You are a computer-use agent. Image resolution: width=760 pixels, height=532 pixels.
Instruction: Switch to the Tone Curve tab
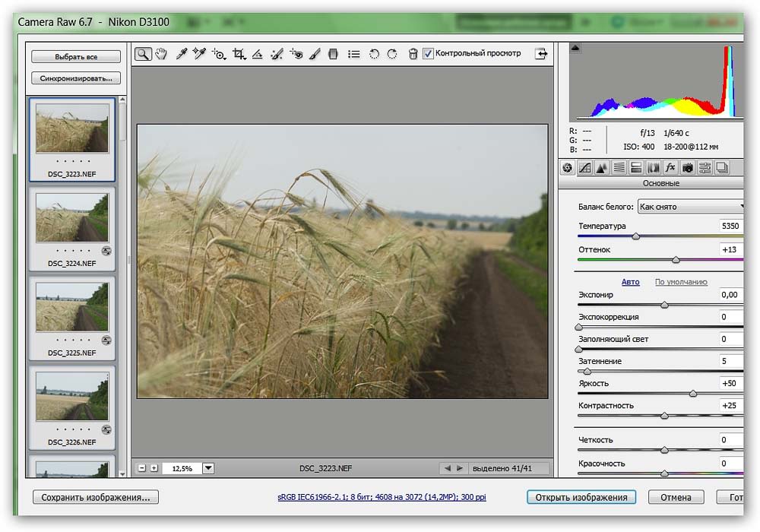click(584, 168)
